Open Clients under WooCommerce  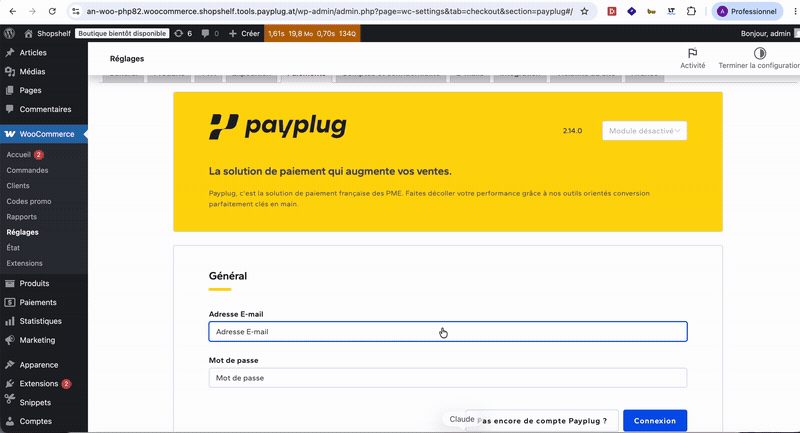pos(18,186)
